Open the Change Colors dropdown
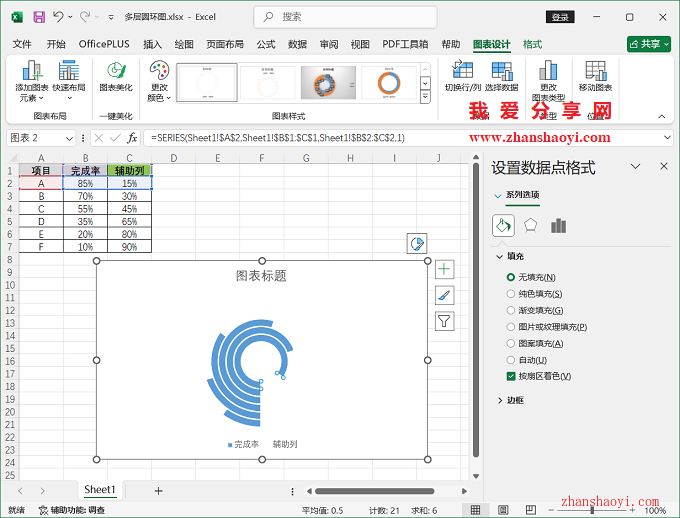Screen dimensions: 680x518 point(159,80)
